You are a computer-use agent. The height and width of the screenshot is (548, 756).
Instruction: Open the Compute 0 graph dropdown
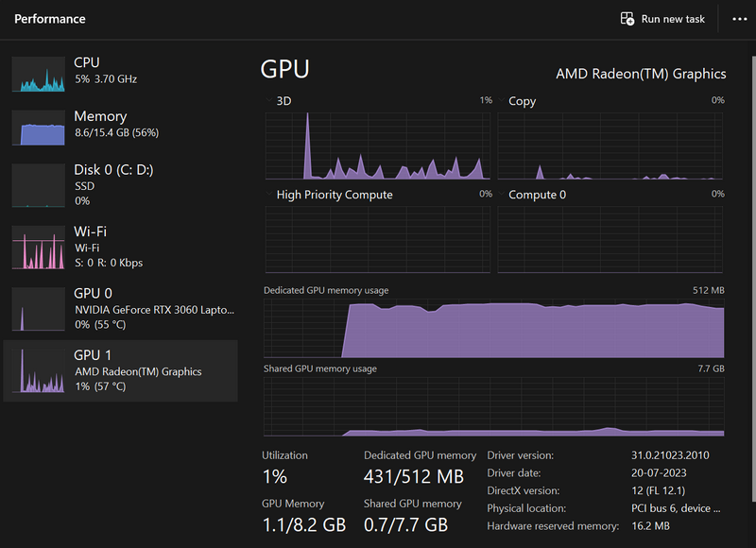[x=537, y=195]
